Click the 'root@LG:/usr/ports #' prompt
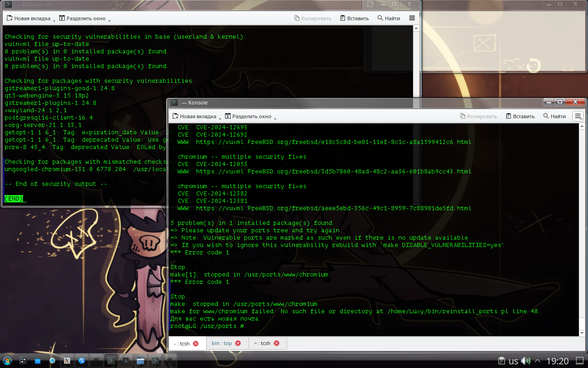Screen dimensions: 588x368 tap(207, 326)
